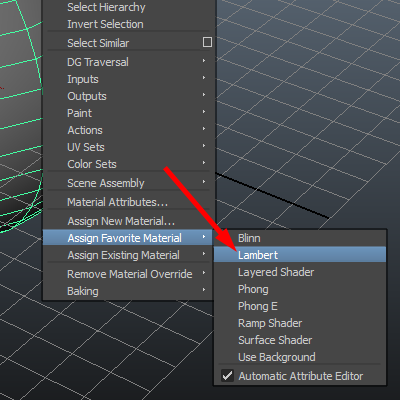The height and width of the screenshot is (400, 400).
Task: Expand the Paint submenu arrow
Action: click(x=204, y=112)
